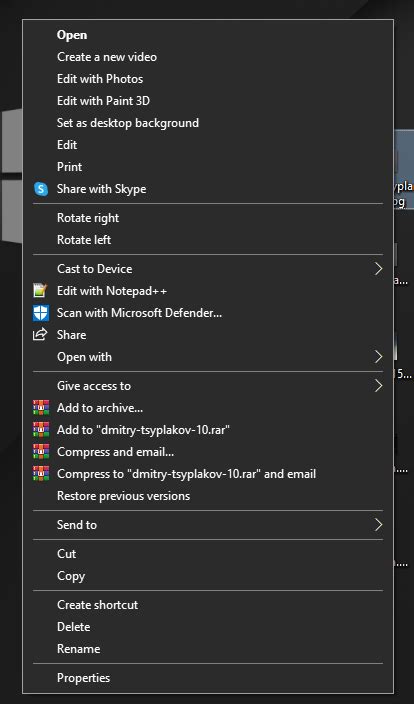
Task: Click WinRAR icon beside Compress to rar and email
Action: click(41, 474)
